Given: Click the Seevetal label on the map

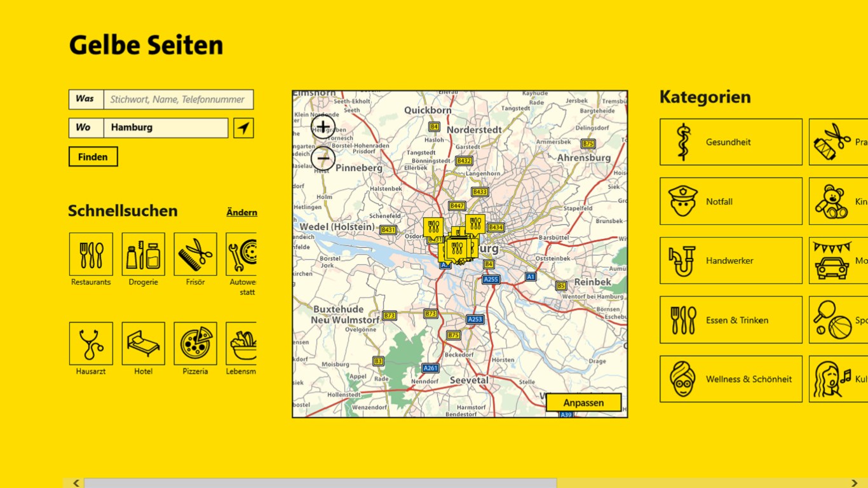Looking at the screenshot, I should [x=469, y=380].
